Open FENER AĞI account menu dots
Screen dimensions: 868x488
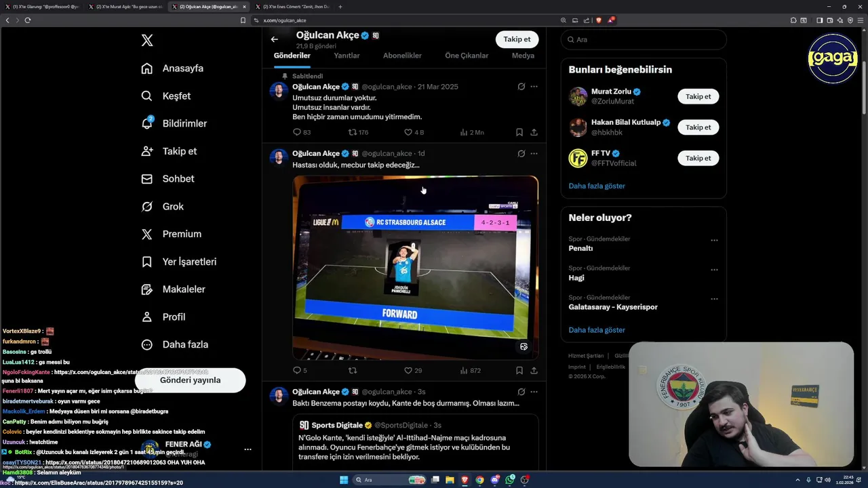[x=248, y=449]
